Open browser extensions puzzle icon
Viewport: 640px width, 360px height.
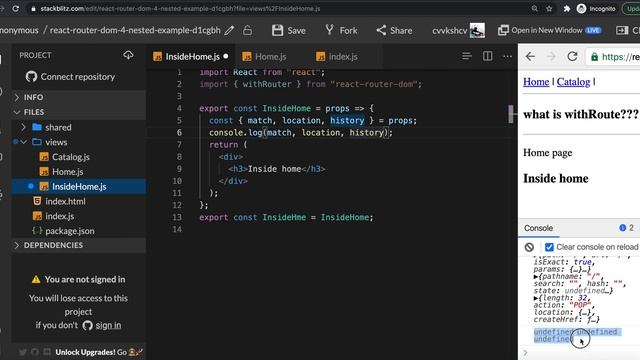[x=567, y=9]
